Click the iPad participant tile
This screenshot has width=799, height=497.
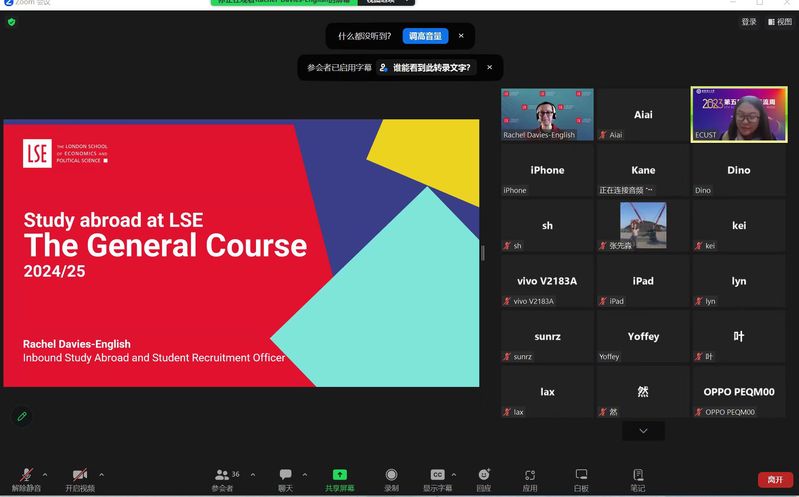643,281
